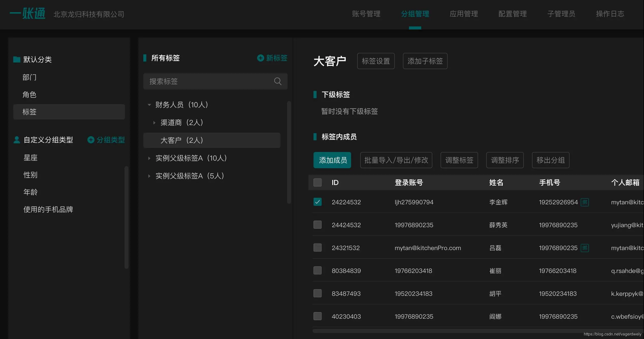
Task: Click the person icon next to 自定义分组类型
Action: point(17,140)
